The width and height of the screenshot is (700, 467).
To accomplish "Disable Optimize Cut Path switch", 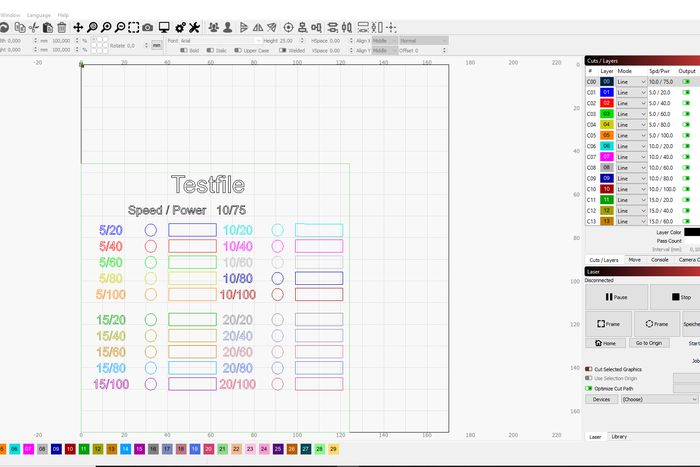I will pyautogui.click(x=588, y=387).
